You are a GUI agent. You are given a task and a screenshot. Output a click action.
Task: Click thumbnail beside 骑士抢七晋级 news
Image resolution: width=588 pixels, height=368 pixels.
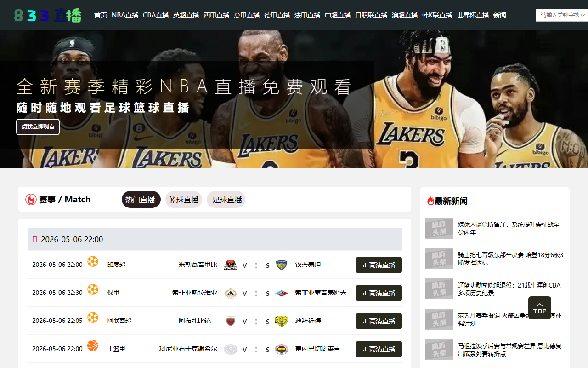click(439, 259)
